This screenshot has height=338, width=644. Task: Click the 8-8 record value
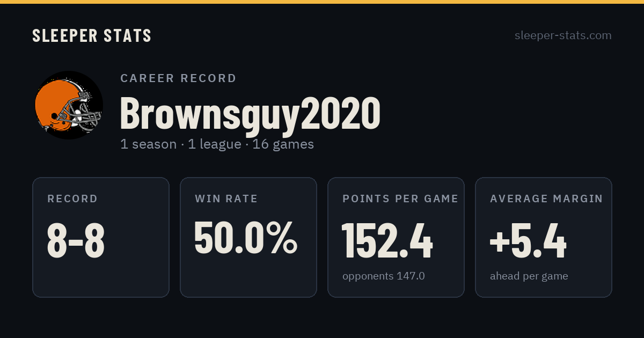(76, 240)
